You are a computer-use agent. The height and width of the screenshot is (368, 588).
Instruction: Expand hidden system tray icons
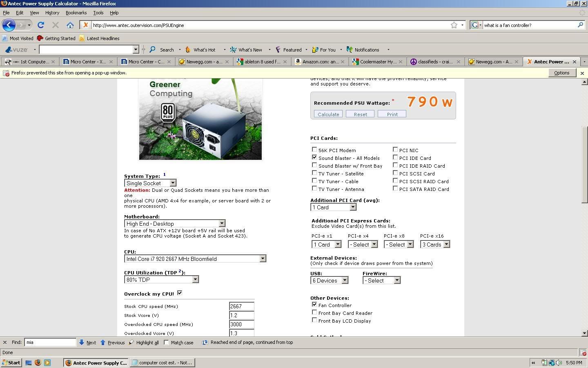pyautogui.click(x=533, y=363)
